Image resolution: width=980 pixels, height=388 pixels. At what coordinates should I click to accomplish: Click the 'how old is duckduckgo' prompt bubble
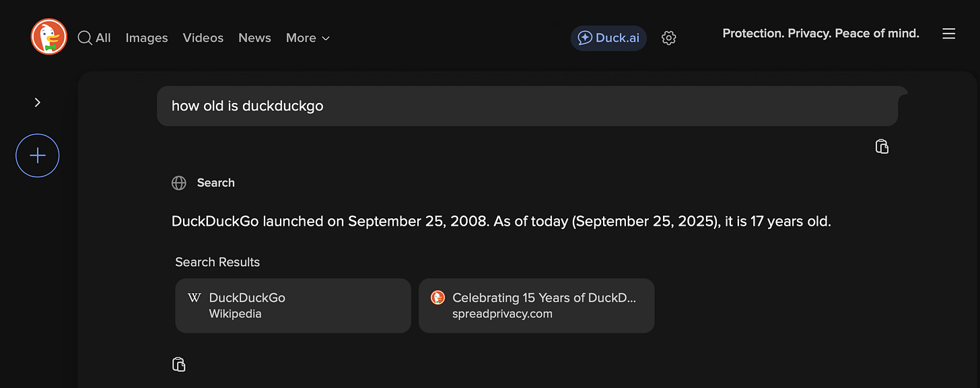[x=528, y=106]
